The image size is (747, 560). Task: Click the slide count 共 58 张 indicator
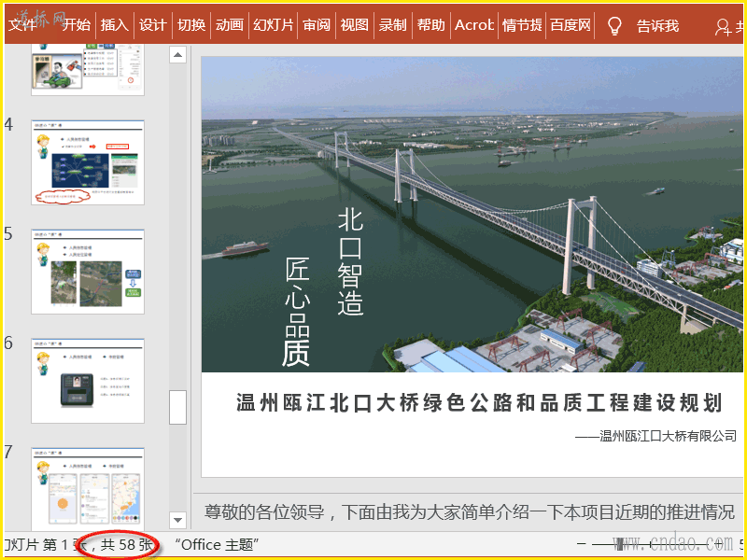pyautogui.click(x=127, y=545)
